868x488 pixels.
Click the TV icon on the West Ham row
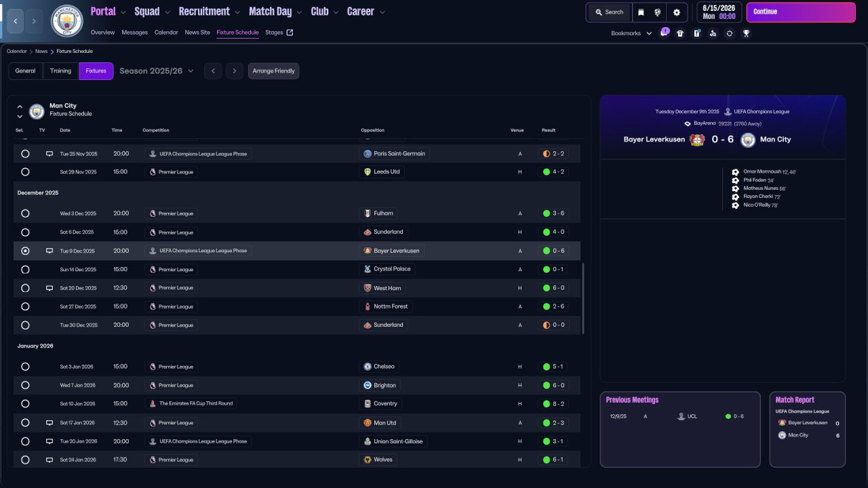(x=49, y=288)
